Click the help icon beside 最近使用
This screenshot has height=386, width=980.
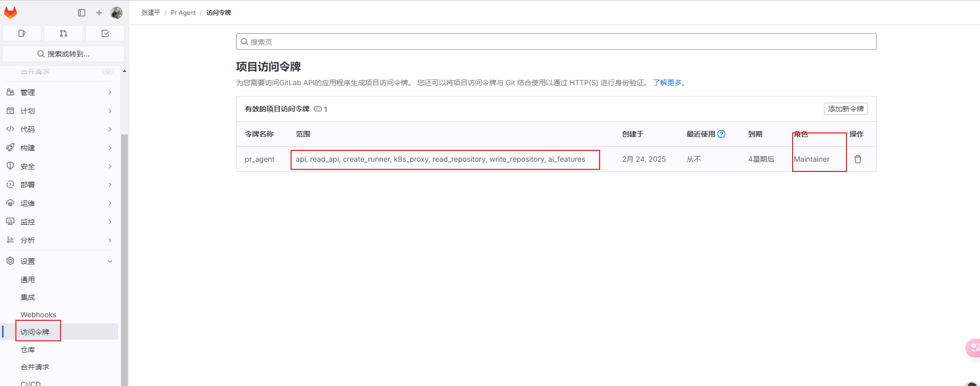coord(721,134)
